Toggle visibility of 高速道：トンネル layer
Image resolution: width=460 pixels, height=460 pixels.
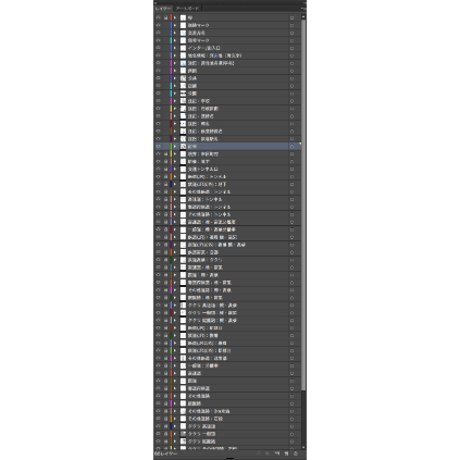158,199
